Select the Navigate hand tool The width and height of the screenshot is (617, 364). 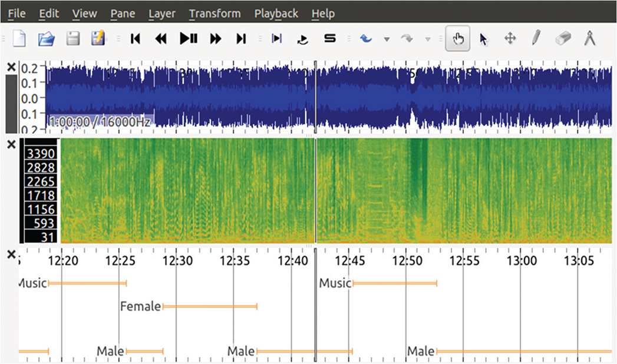tap(458, 38)
